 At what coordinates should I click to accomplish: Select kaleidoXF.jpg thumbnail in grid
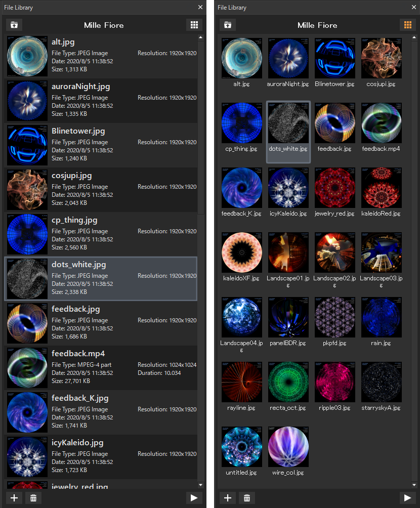point(242,257)
